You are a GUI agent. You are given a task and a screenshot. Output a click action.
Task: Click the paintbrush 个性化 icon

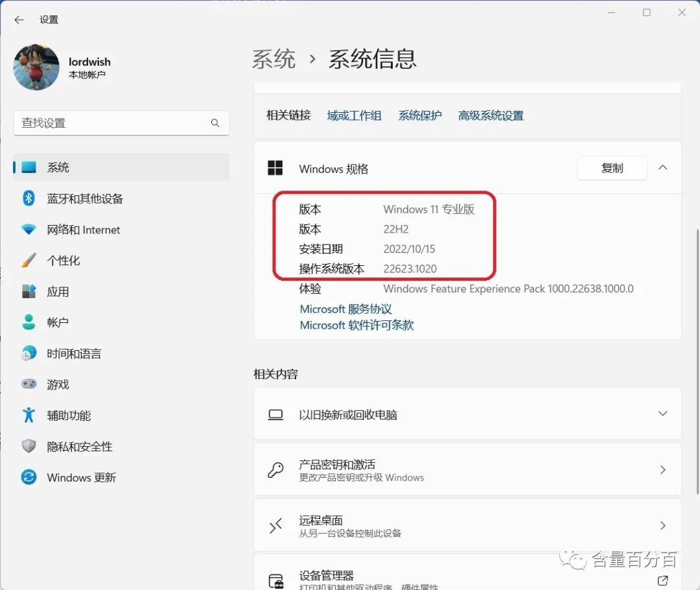[29, 260]
